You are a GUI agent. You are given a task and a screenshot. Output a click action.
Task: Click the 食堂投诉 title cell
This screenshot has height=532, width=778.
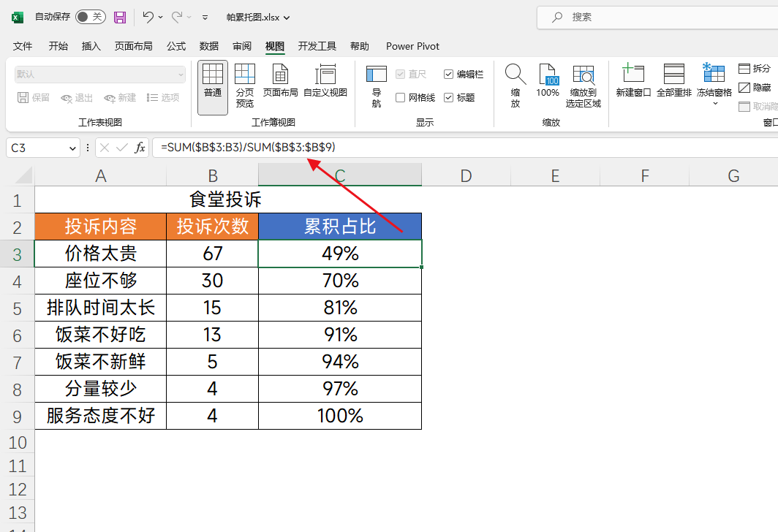click(x=227, y=199)
